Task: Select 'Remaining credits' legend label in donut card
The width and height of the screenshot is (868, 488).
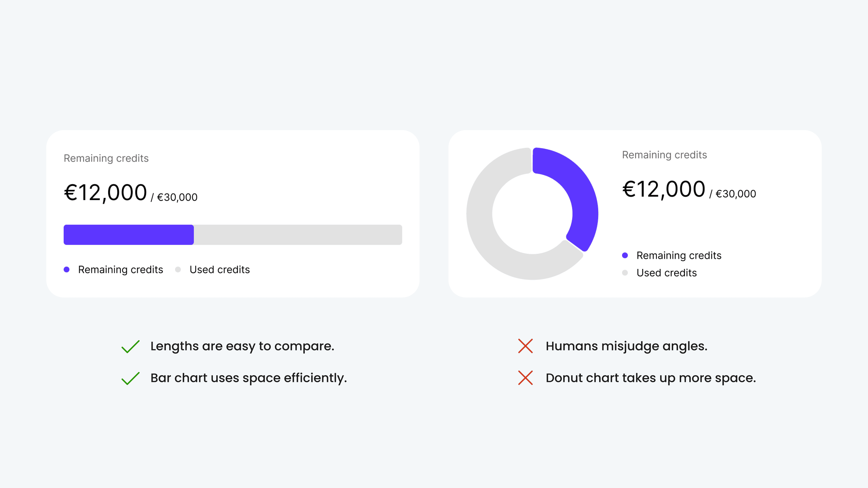Action: [679, 255]
